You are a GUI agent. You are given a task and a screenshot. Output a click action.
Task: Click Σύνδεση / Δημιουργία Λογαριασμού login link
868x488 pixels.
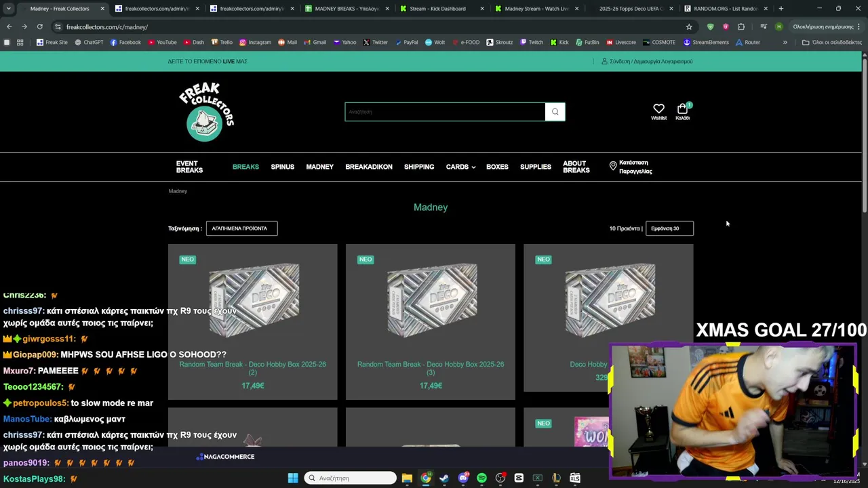tap(647, 61)
